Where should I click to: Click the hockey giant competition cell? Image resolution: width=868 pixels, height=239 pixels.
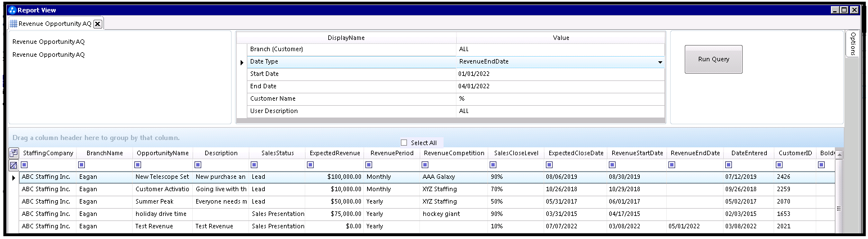click(x=454, y=214)
